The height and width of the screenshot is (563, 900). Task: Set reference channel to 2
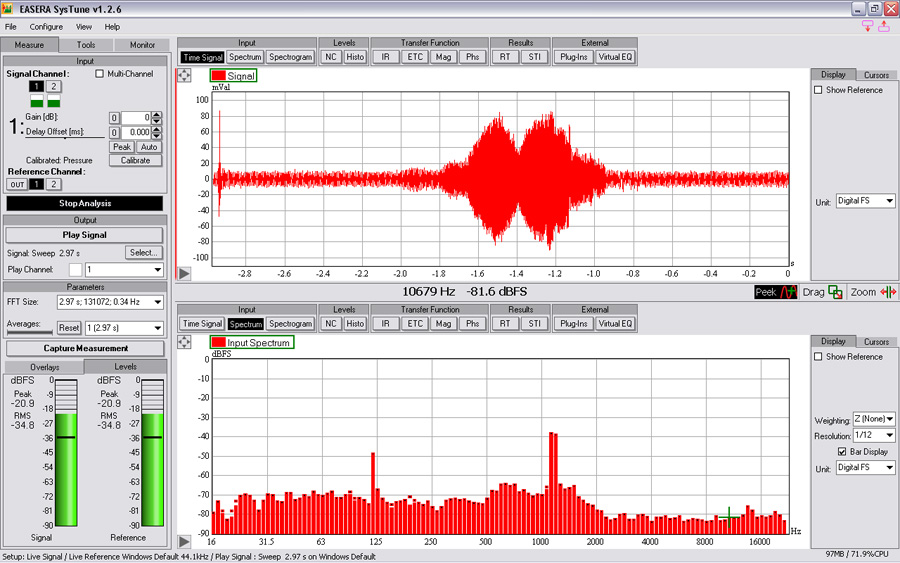(x=53, y=184)
